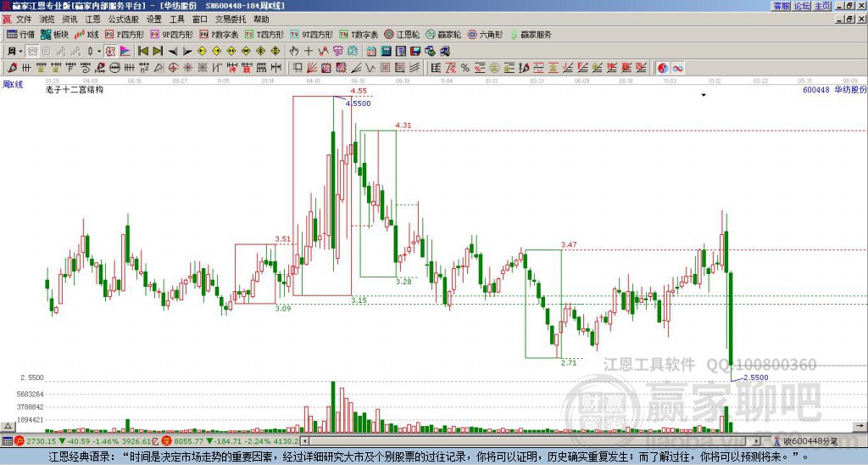Image resolution: width=868 pixels, height=465 pixels.
Task: Click the up-triangle button at chart bottom-left
Action: pos(8,426)
